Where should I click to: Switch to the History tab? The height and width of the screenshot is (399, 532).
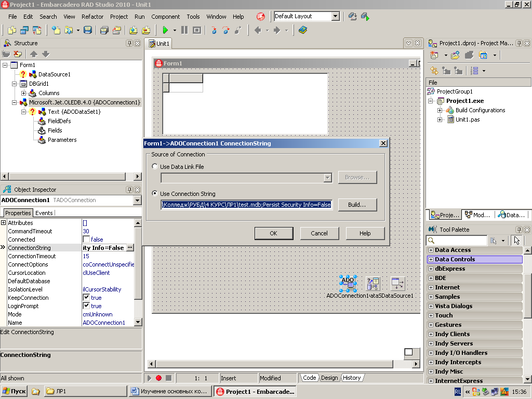[352, 378]
